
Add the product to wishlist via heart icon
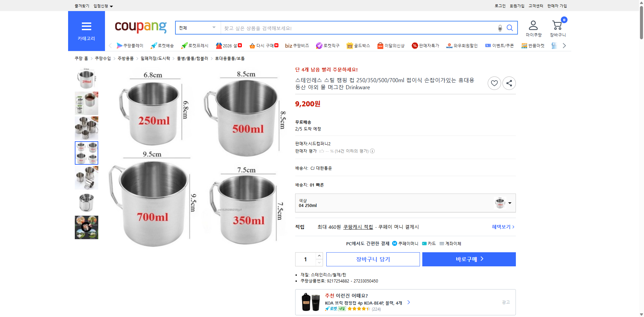click(494, 83)
